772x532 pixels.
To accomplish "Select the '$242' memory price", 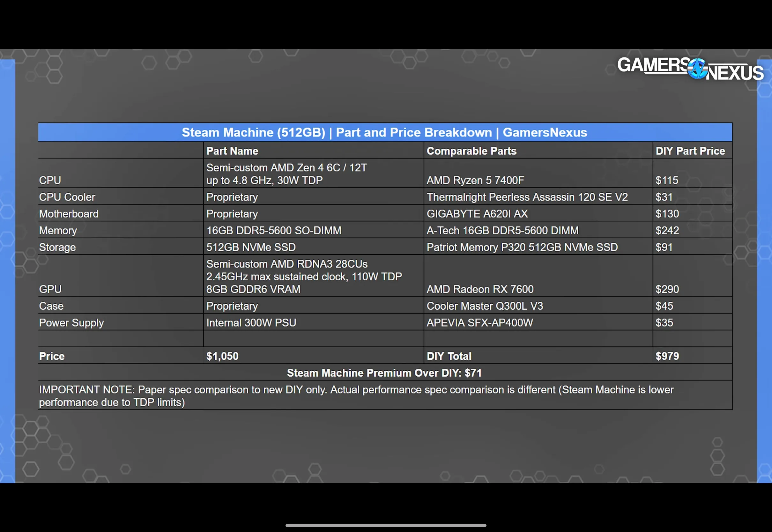I will click(x=667, y=230).
